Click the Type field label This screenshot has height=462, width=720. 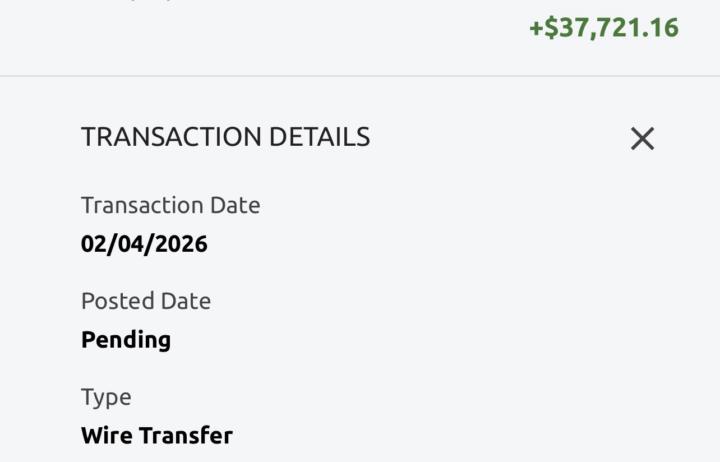coord(106,397)
